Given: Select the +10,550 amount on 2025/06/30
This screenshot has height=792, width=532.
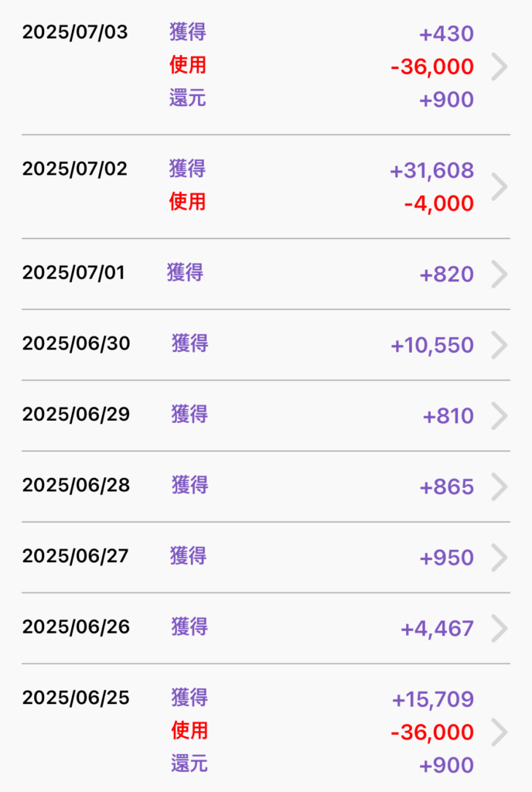Looking at the screenshot, I should 432,346.
